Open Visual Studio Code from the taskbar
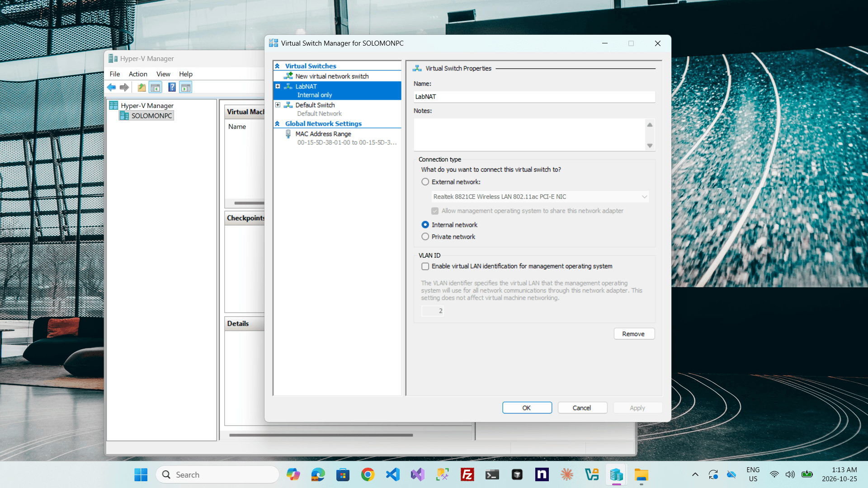The height and width of the screenshot is (488, 868). pyautogui.click(x=392, y=474)
